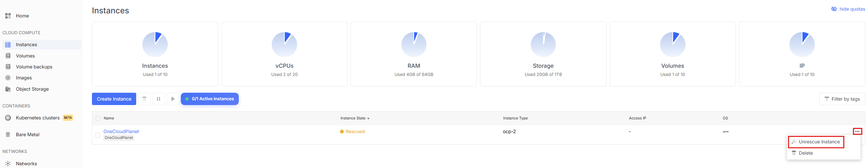Open the three-dot actions menu for OneCloudPlanet
The width and height of the screenshot is (868, 168).
click(857, 131)
